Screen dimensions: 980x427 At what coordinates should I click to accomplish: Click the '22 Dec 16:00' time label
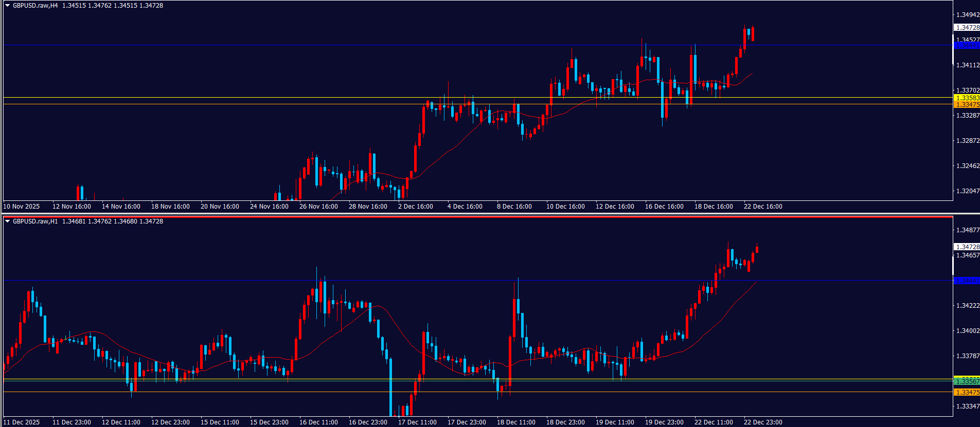tap(762, 207)
